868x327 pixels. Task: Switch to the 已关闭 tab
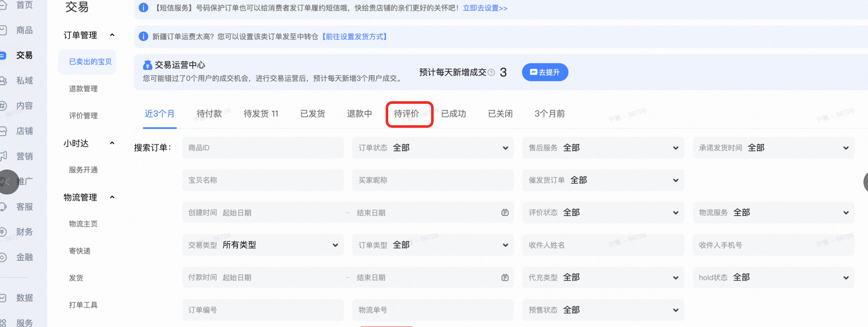pyautogui.click(x=500, y=114)
